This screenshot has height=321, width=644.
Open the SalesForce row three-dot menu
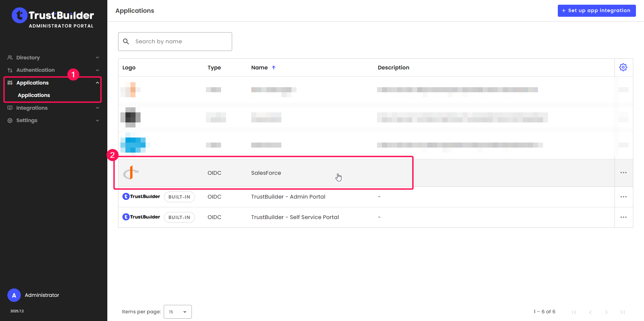(x=623, y=173)
